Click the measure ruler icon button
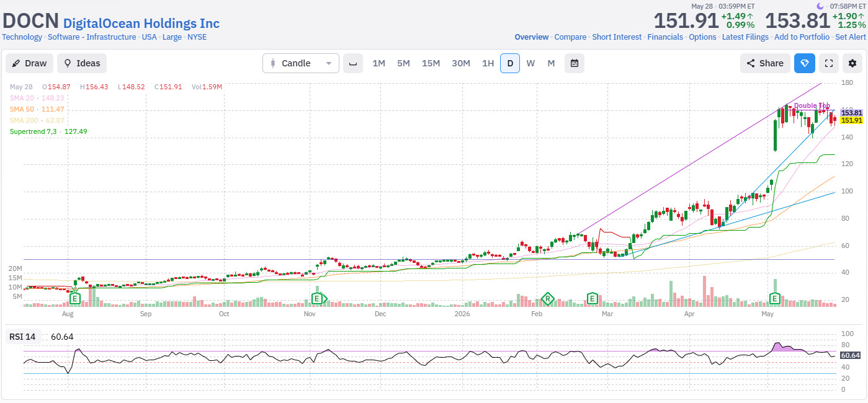This screenshot has height=403, width=868. tap(353, 63)
